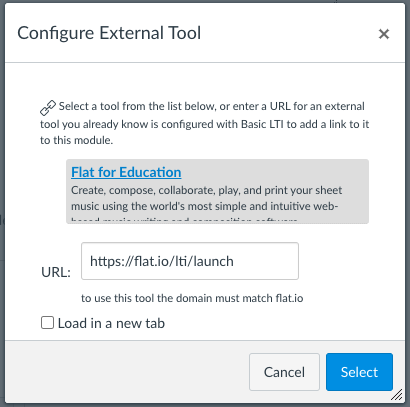Click the 'Select a tool from the list' instructions
This screenshot has width=410, height=407.
point(205,123)
